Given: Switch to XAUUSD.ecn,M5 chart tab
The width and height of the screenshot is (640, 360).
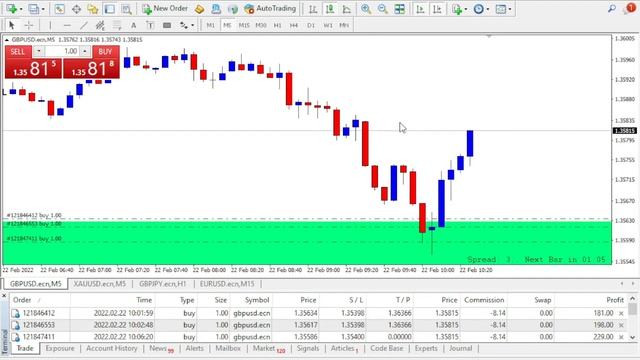Looking at the screenshot, I should pos(100,284).
